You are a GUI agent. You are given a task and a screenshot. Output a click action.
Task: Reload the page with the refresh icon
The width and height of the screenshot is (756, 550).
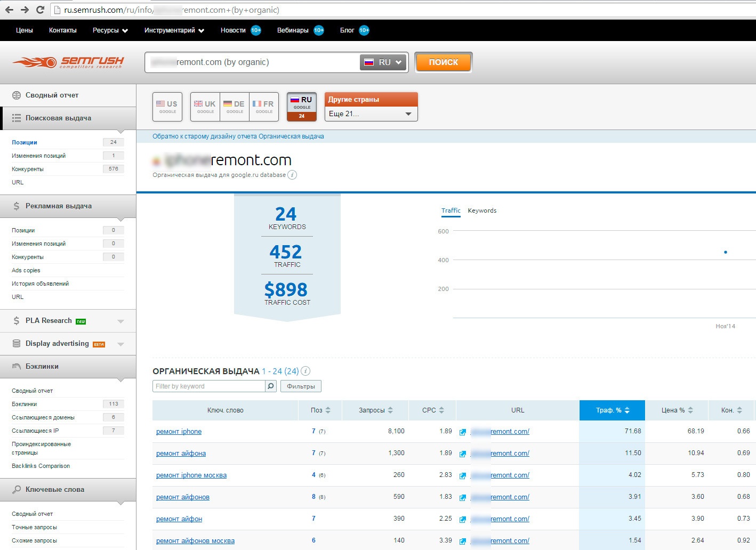40,10
